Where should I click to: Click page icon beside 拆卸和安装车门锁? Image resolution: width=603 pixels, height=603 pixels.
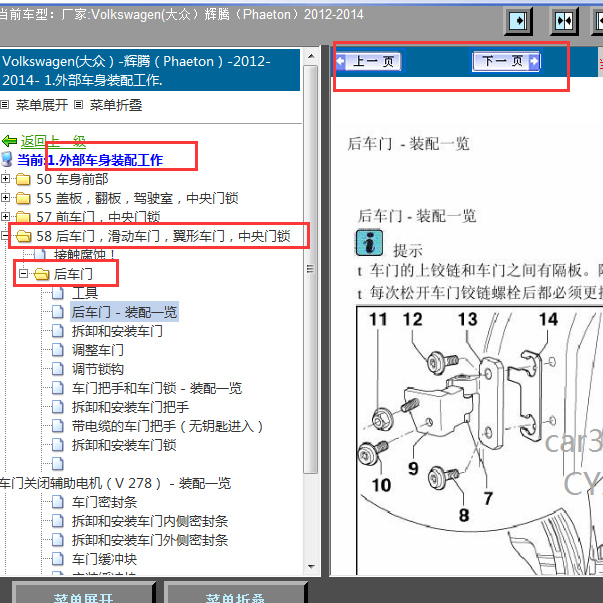tap(58, 445)
